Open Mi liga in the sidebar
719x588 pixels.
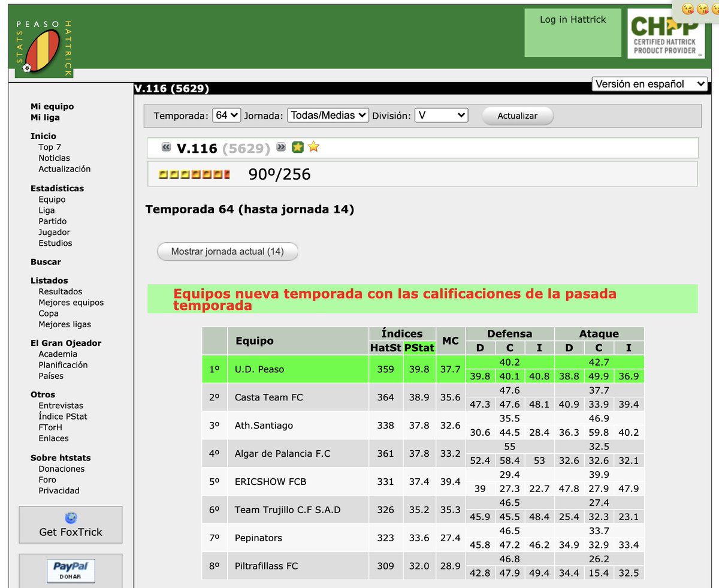tap(45, 117)
